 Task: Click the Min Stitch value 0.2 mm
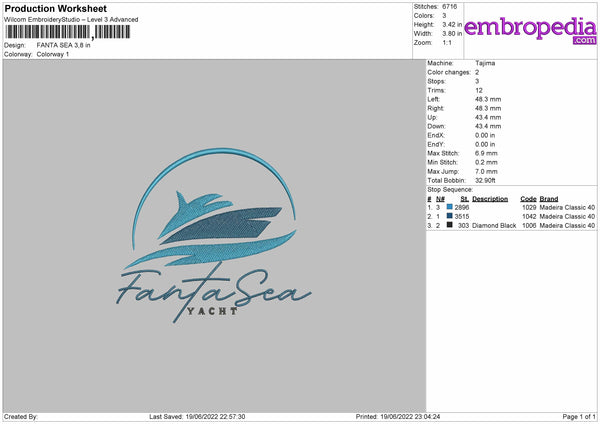click(486, 162)
